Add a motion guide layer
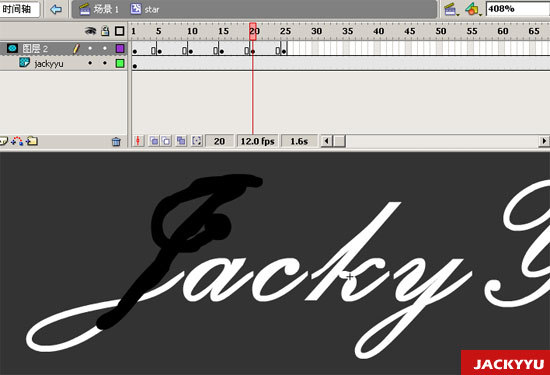The image size is (550, 375). pyautogui.click(x=17, y=141)
